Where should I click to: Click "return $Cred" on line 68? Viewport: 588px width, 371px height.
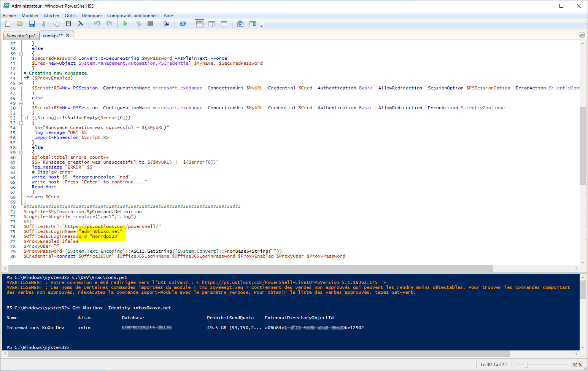(43, 197)
